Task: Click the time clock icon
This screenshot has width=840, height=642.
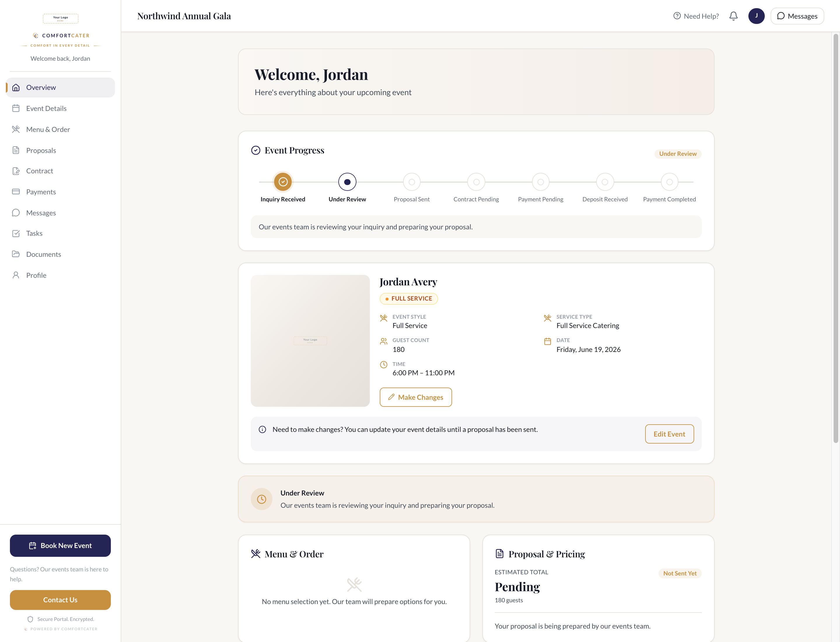Action: pyautogui.click(x=384, y=364)
